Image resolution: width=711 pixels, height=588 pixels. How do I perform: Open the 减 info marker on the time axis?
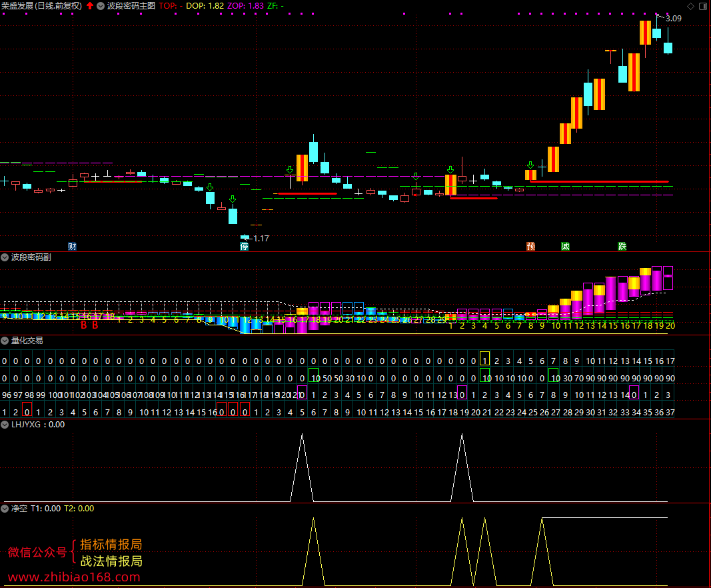[x=565, y=247]
